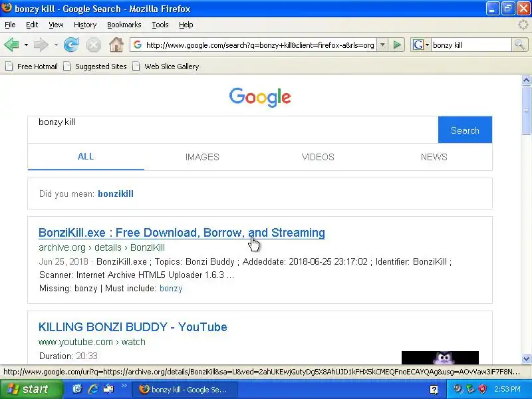Click the Firefox title bar icon
The image size is (532, 399).
tap(7, 8)
